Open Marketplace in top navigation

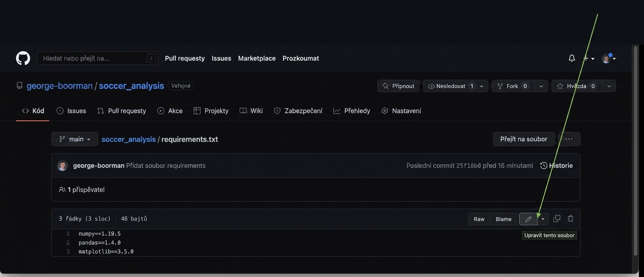pos(257,58)
